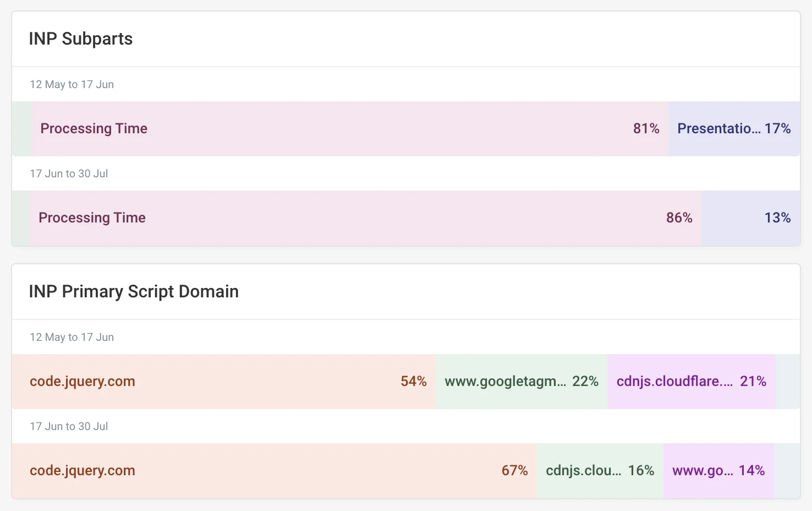Image resolution: width=812 pixels, height=511 pixels.
Task: Click the Processing Time 81% bar segment
Action: (x=350, y=129)
